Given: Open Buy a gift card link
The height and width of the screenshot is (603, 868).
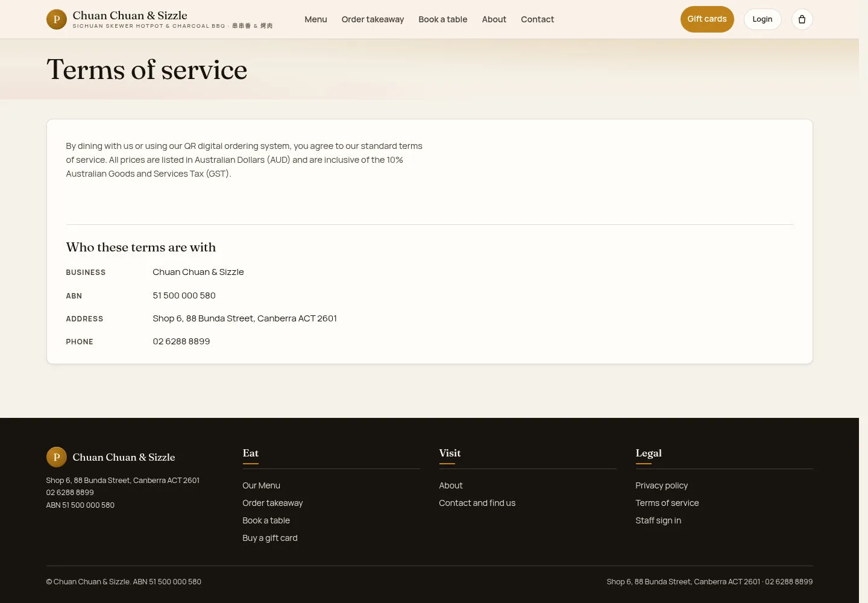Looking at the screenshot, I should click(270, 538).
